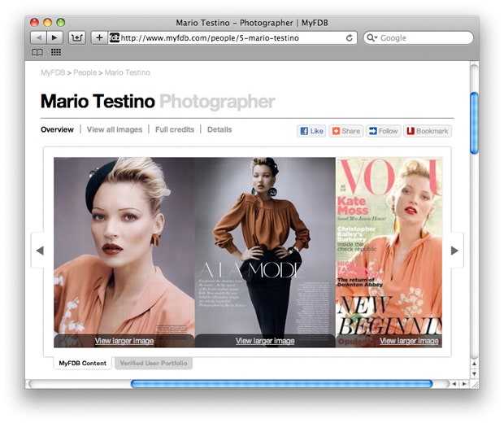This screenshot has height=423, width=504.
Task: Select the Overview tab
Action: pos(57,129)
